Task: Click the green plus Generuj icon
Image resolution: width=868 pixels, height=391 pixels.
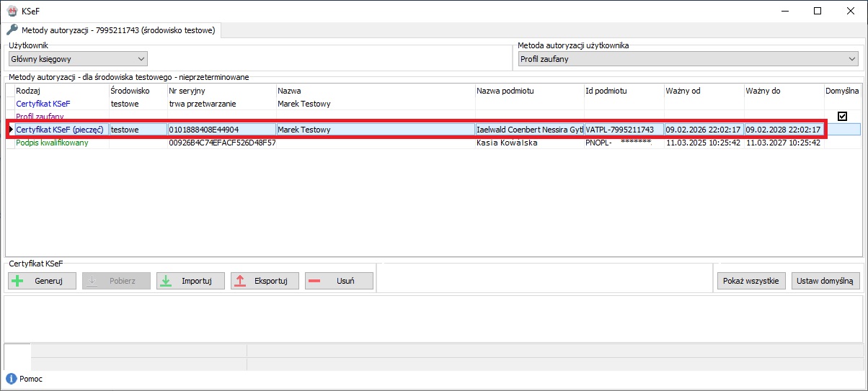Action: [19, 281]
